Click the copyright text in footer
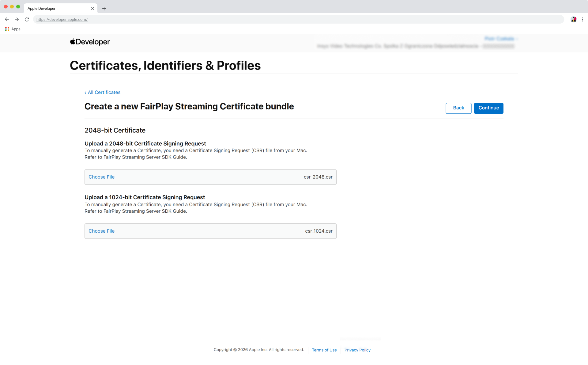 259,350
